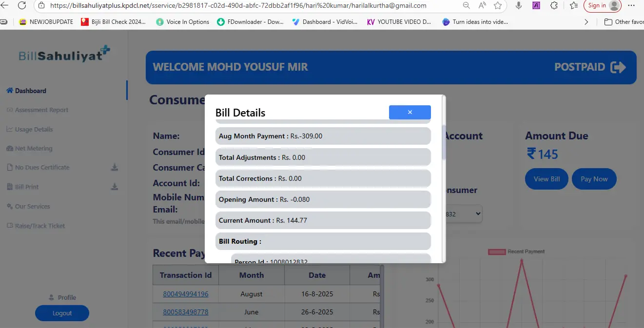Click the No Dues Certificate download icon
The height and width of the screenshot is (328, 644).
[x=115, y=168]
